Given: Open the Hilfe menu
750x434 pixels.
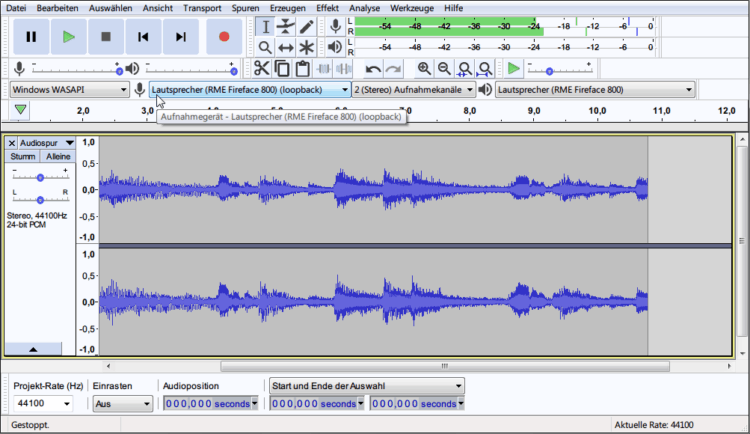Looking at the screenshot, I should [x=453, y=8].
